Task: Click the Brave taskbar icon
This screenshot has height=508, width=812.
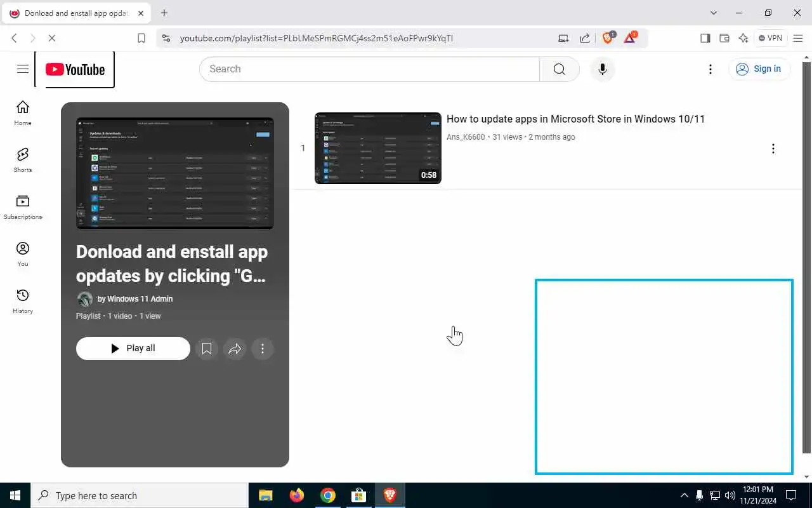Action: [x=390, y=495]
